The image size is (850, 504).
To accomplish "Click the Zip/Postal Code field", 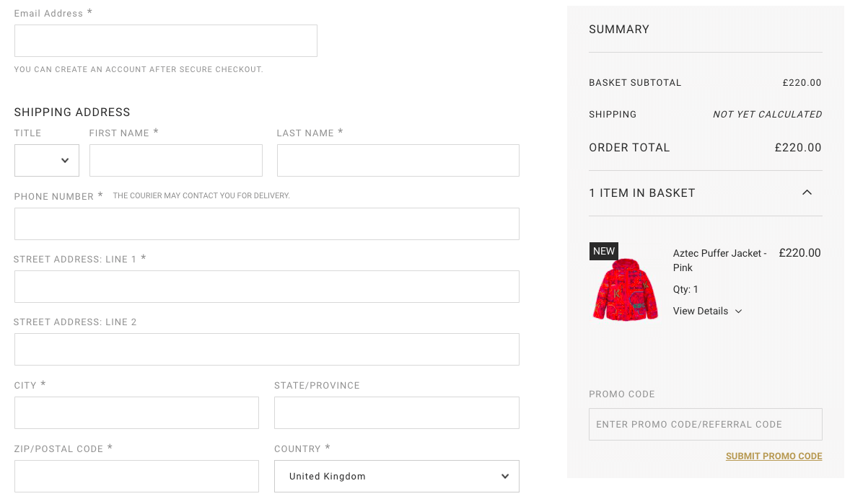I will [136, 476].
